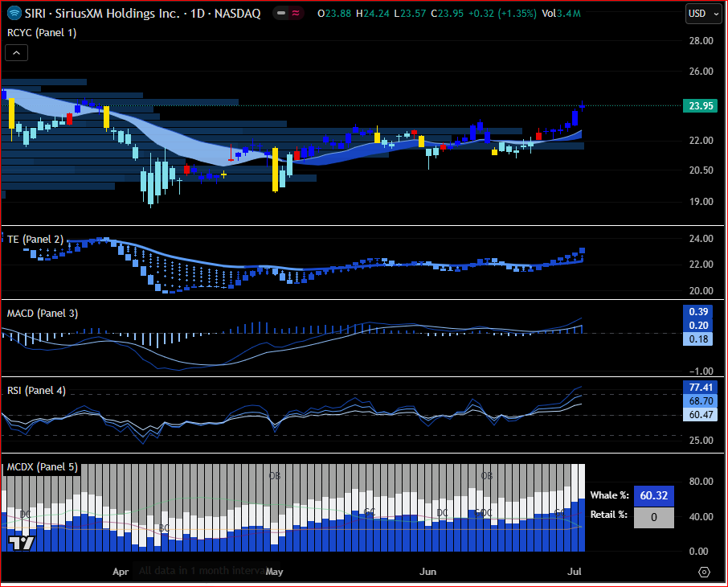This screenshot has width=728, height=587.
Task: Click the Jul date label on time axis
Action: (575, 572)
